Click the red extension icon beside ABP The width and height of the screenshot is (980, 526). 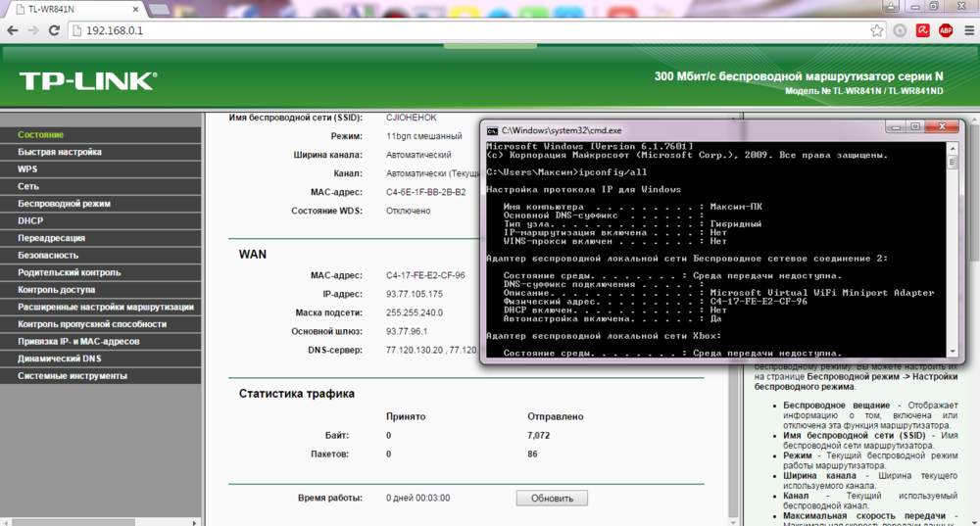(x=922, y=30)
